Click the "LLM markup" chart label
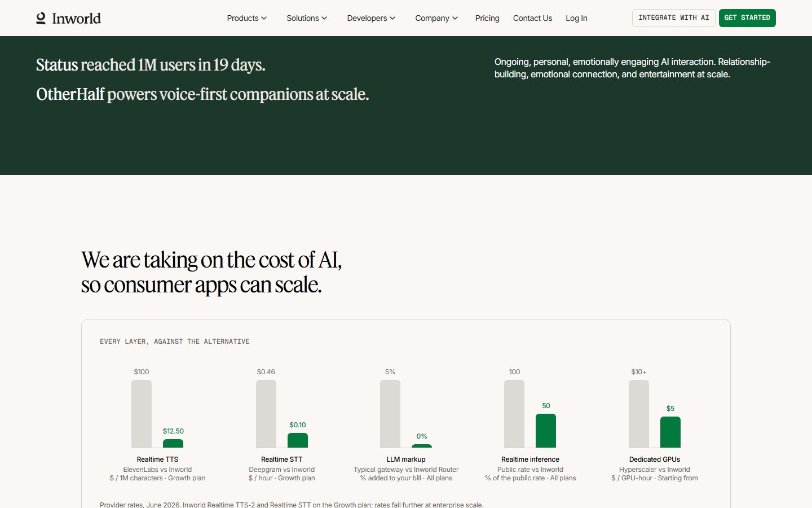Screen dimensions: 812x508 406,459
